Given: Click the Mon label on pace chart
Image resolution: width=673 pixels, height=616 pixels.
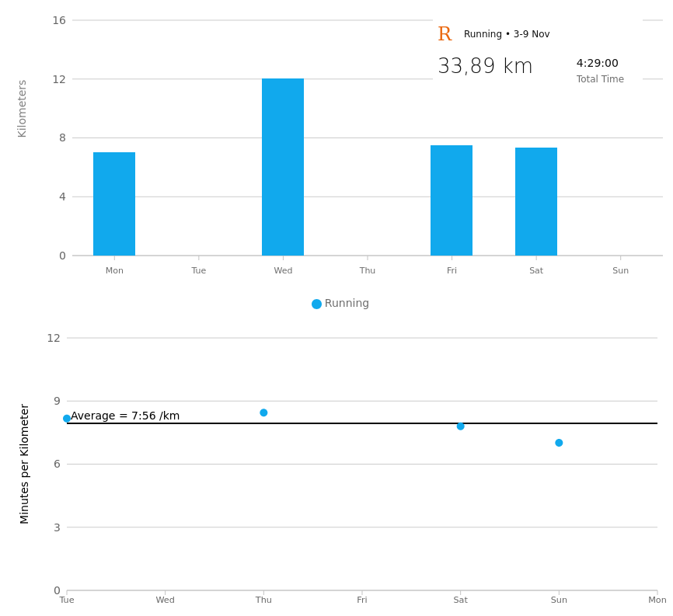Looking at the screenshot, I should (x=657, y=600).
